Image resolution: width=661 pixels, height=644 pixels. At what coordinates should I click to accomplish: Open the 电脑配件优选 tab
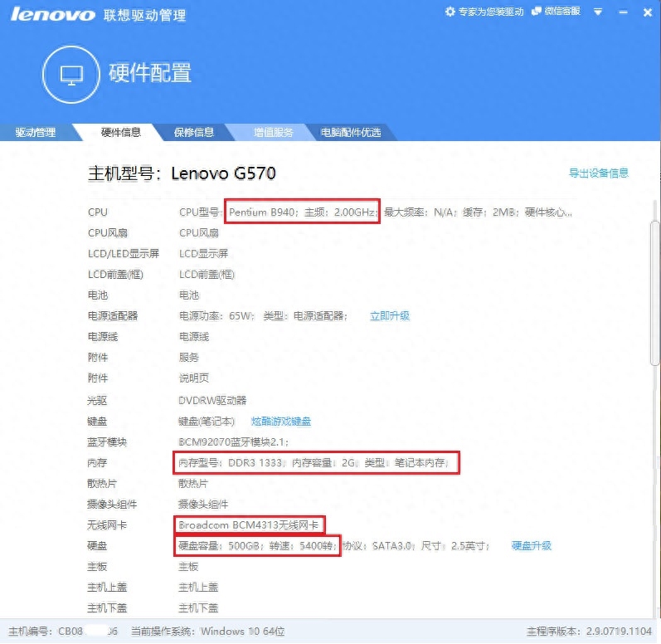point(351,133)
